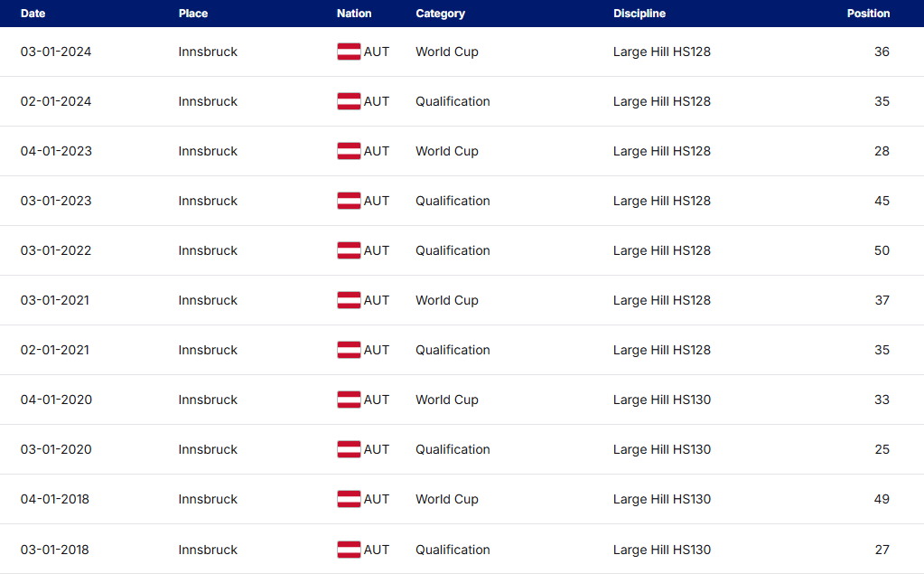Click the Austria flag in the 03-01-2024 row

[349, 52]
